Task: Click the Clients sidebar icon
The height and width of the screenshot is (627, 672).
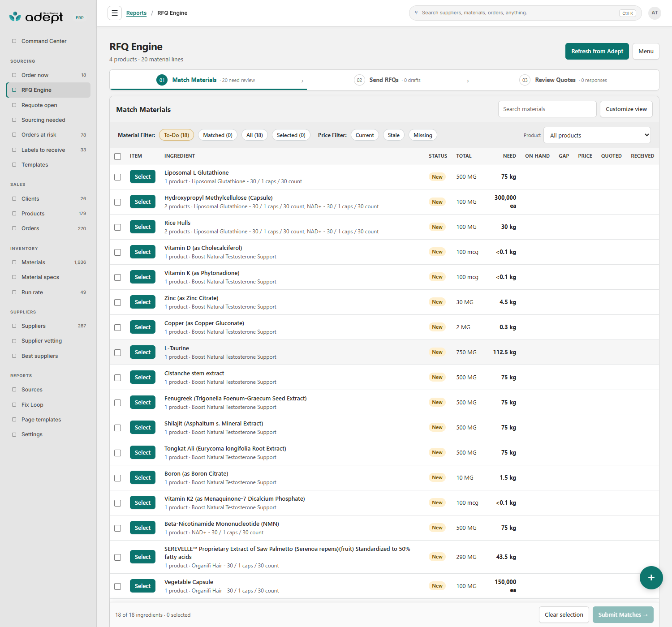Action: coord(14,199)
